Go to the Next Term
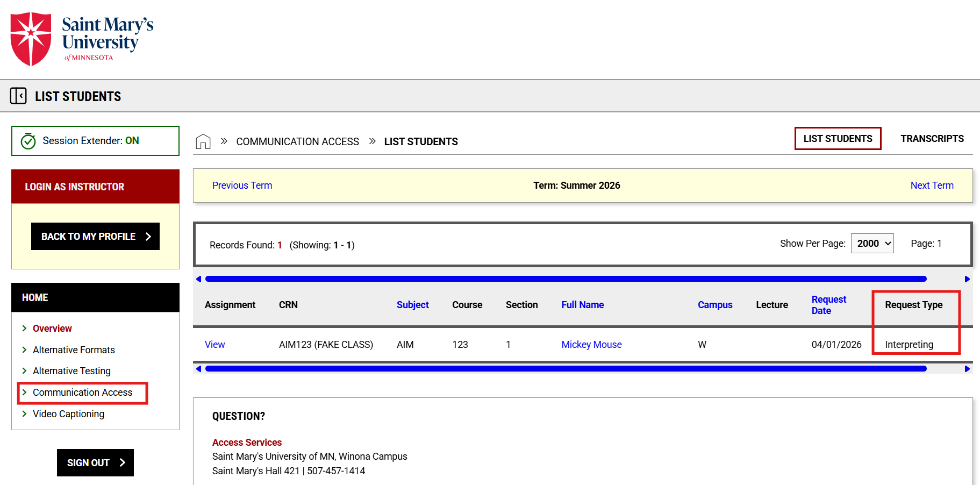Screen dimensions: 980x485 [932, 186]
